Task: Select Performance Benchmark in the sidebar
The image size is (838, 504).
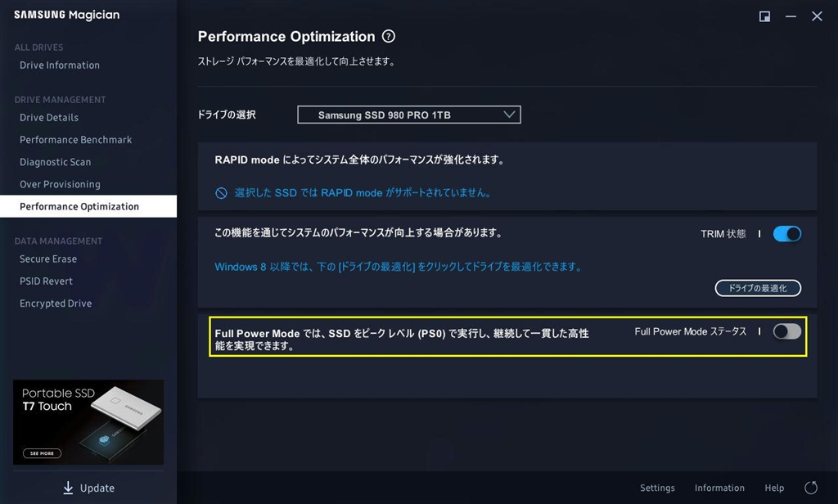Action: tap(76, 139)
